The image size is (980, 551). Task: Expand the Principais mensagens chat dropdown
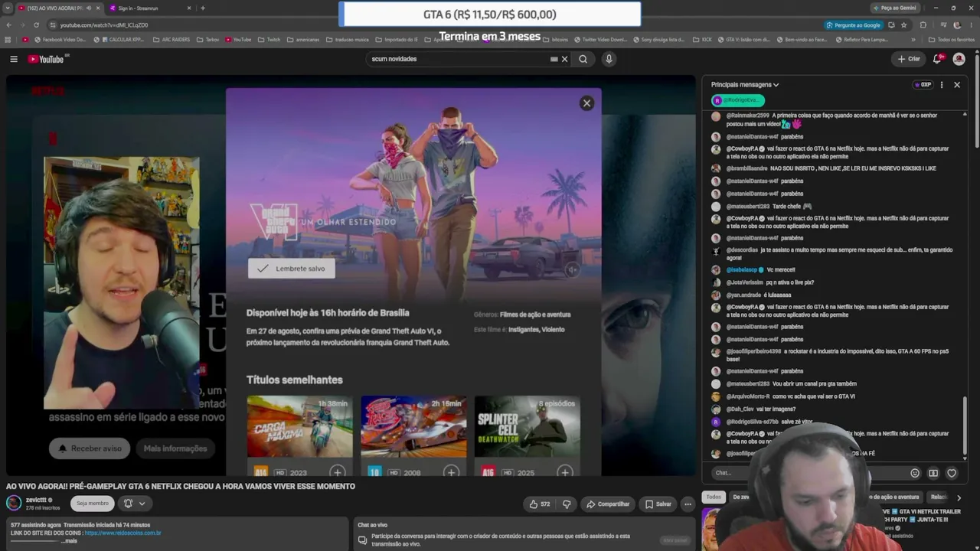(x=744, y=85)
